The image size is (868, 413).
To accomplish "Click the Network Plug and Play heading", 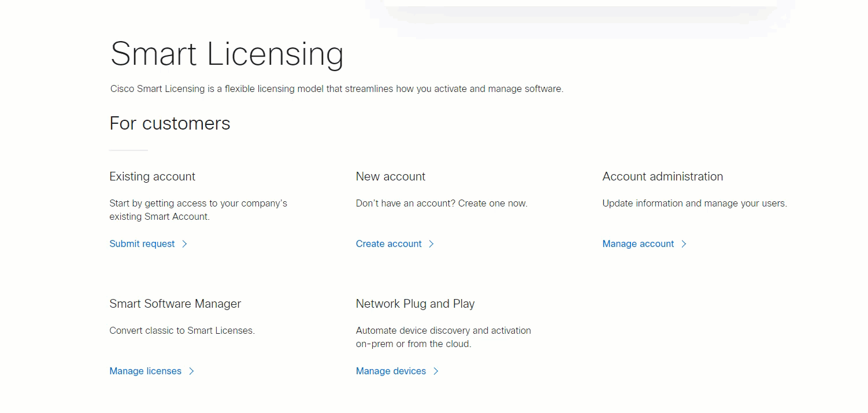I will [x=416, y=304].
